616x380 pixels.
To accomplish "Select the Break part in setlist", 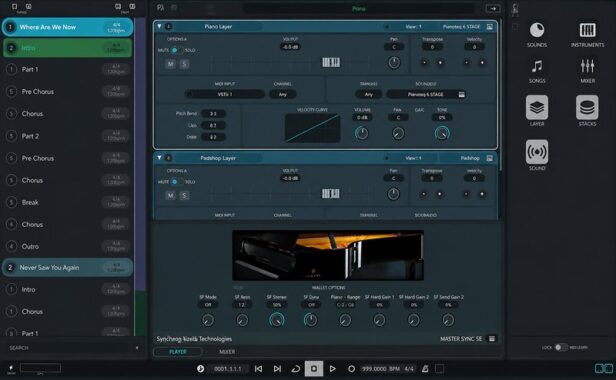I will [67, 202].
